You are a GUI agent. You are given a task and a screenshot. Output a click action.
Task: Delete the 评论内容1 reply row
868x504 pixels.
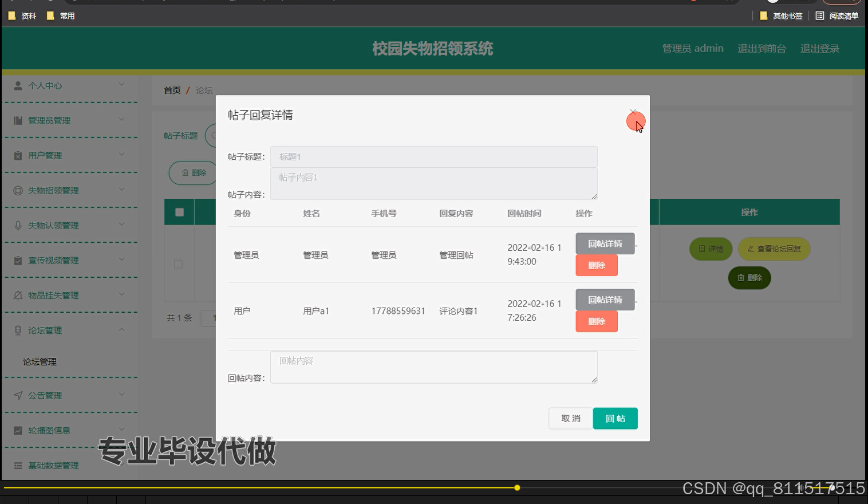(x=597, y=321)
